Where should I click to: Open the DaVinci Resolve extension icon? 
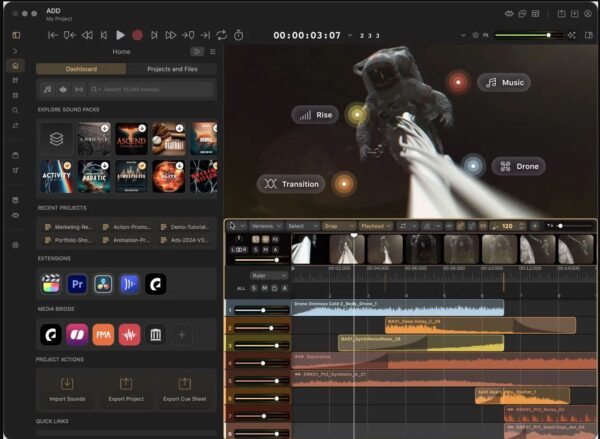tap(103, 284)
